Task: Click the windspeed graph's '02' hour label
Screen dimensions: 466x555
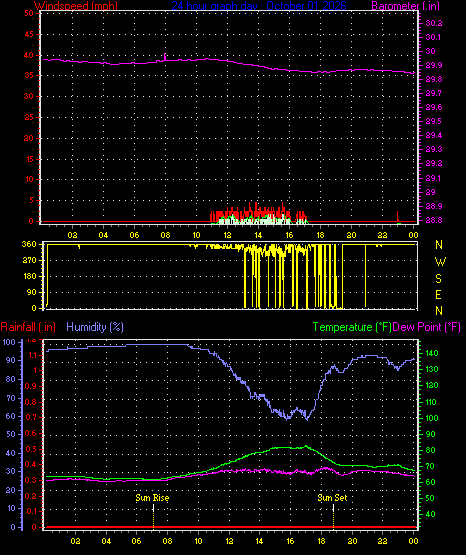Action: tap(73, 235)
